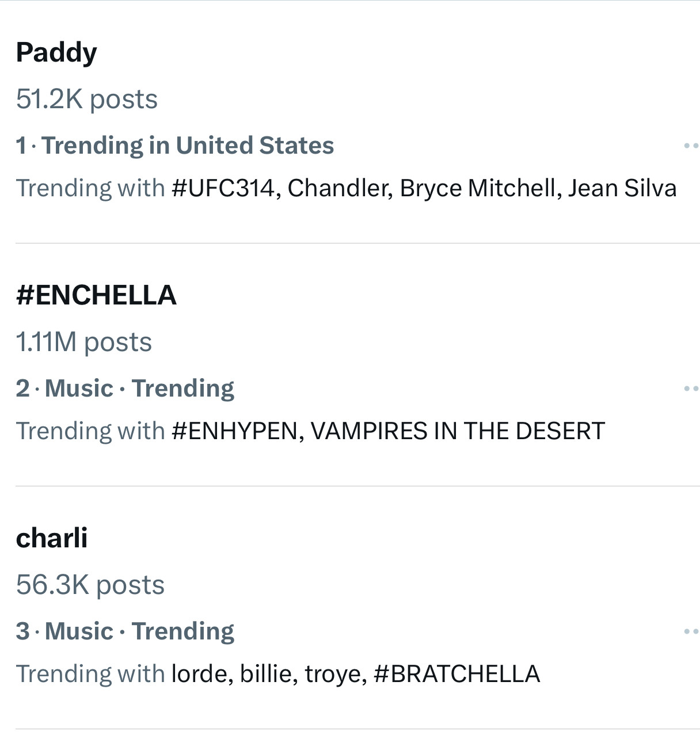Open VAMPIRES IN THE DESERT related trend
700x735 pixels.
tap(458, 431)
